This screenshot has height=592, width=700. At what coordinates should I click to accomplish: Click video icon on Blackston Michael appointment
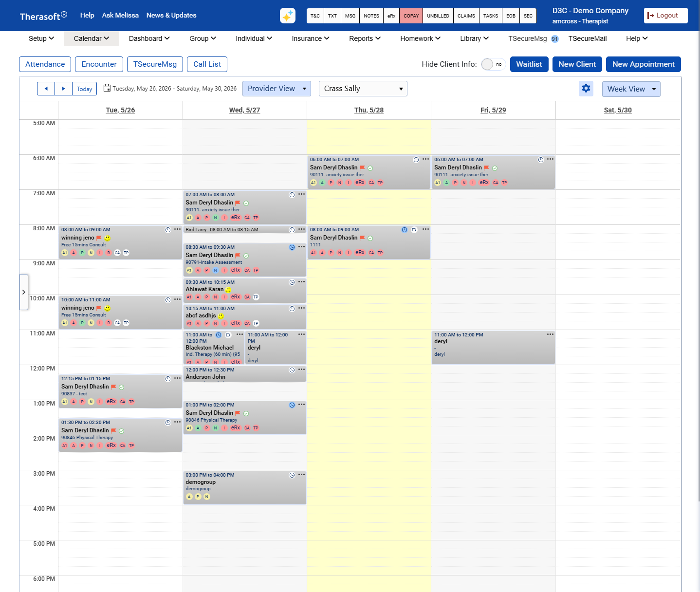(228, 335)
